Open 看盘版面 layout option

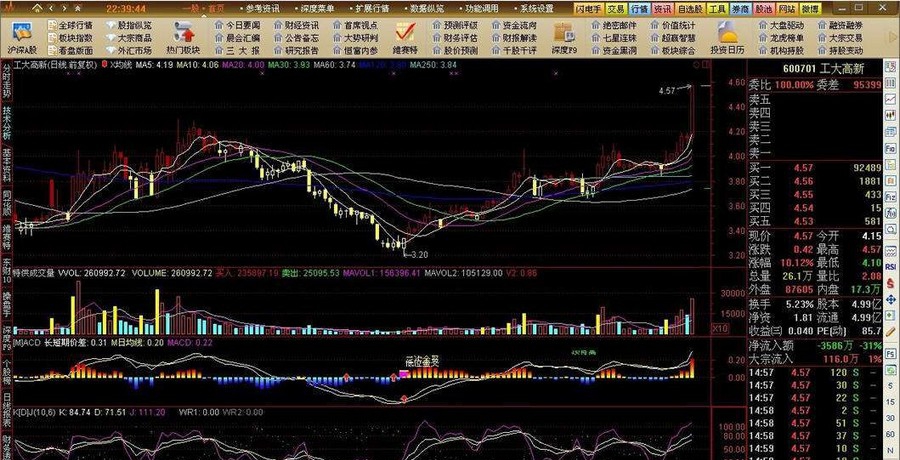[69, 51]
